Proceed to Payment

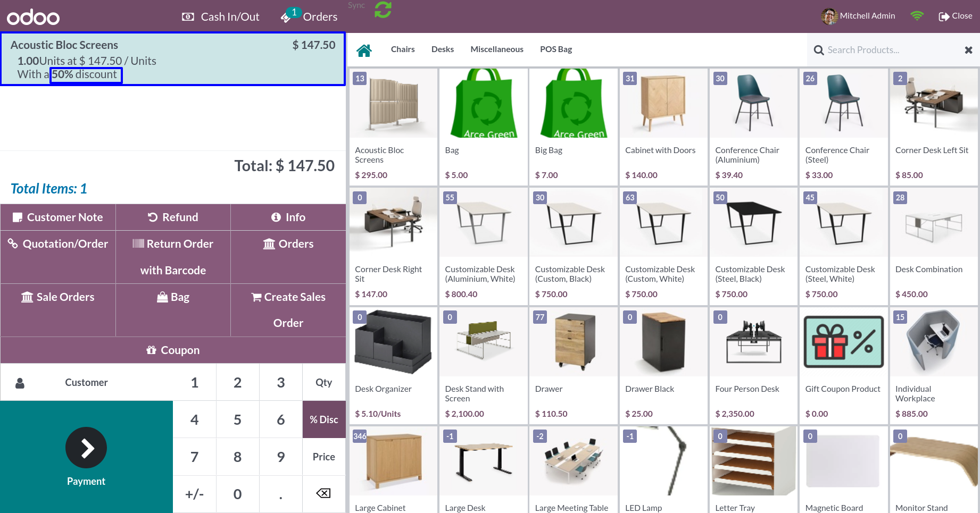click(86, 457)
